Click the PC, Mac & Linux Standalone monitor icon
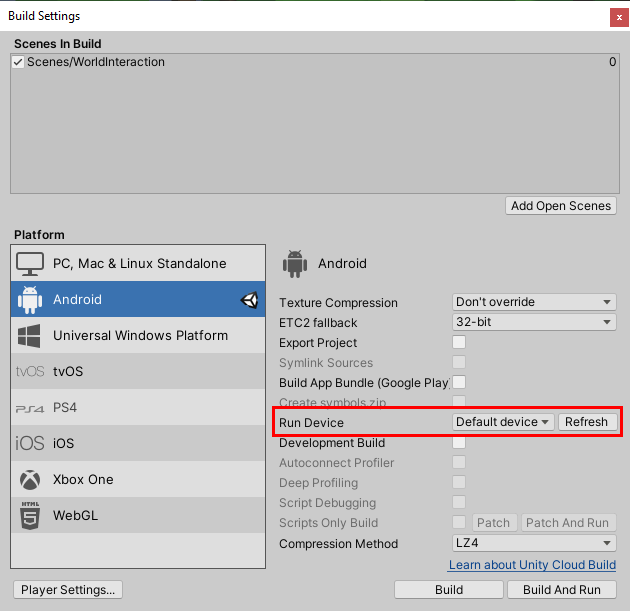The width and height of the screenshot is (630, 611). [x=30, y=264]
